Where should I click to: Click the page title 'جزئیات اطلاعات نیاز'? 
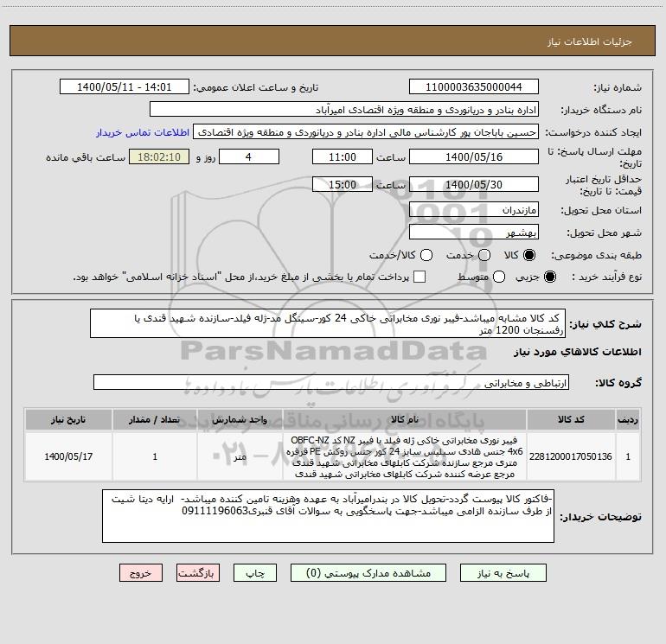(x=589, y=41)
